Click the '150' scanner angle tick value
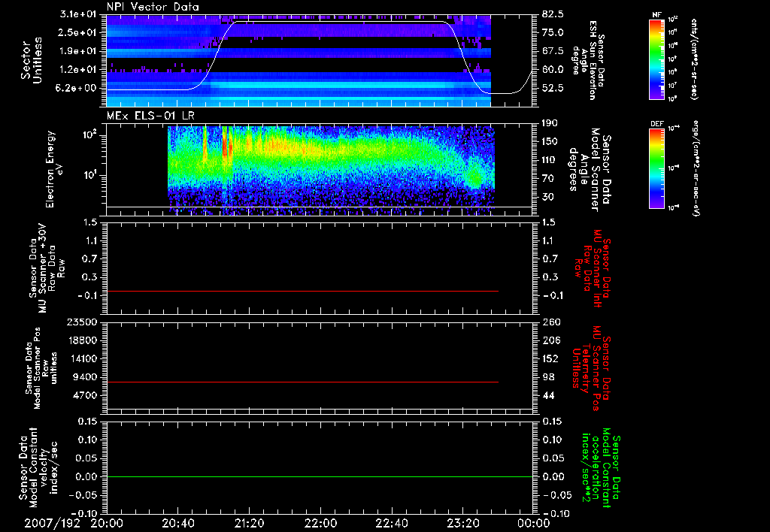 (550, 141)
